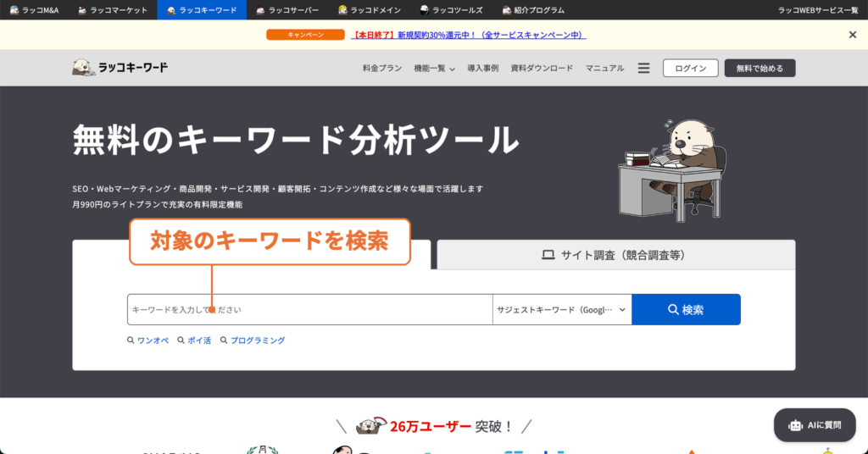
Task: Click the otter icon beside 26万ユーザー
Action: [370, 425]
